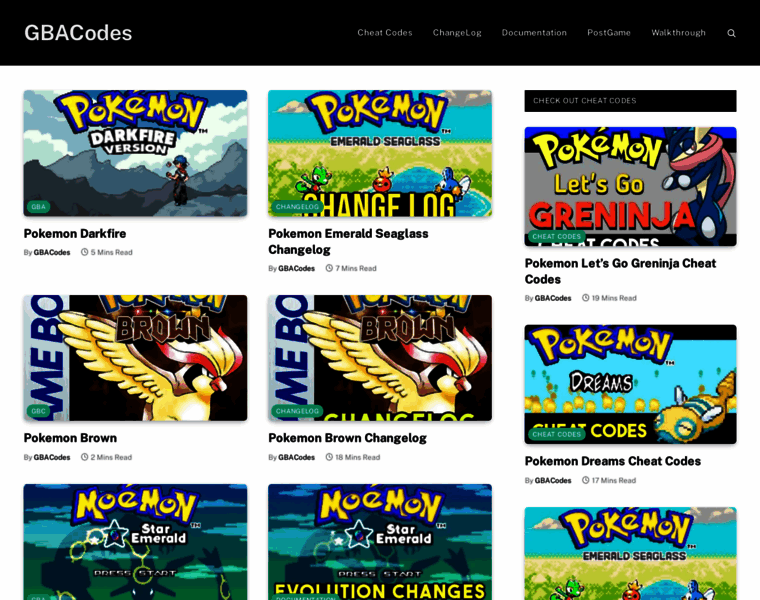
Task: Open the Pokemon Brown Changelog title
Action: coord(347,438)
